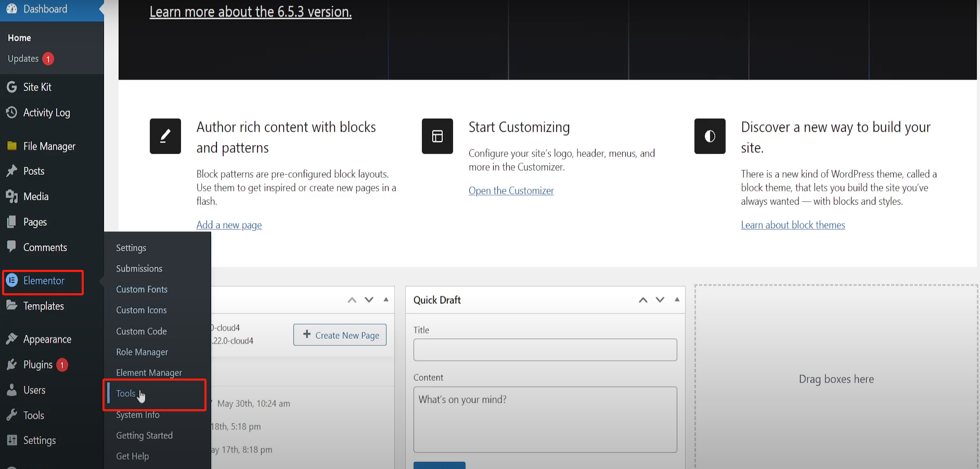This screenshot has width=980, height=469.
Task: Click the Appearance paintbrush icon
Action: [11, 339]
